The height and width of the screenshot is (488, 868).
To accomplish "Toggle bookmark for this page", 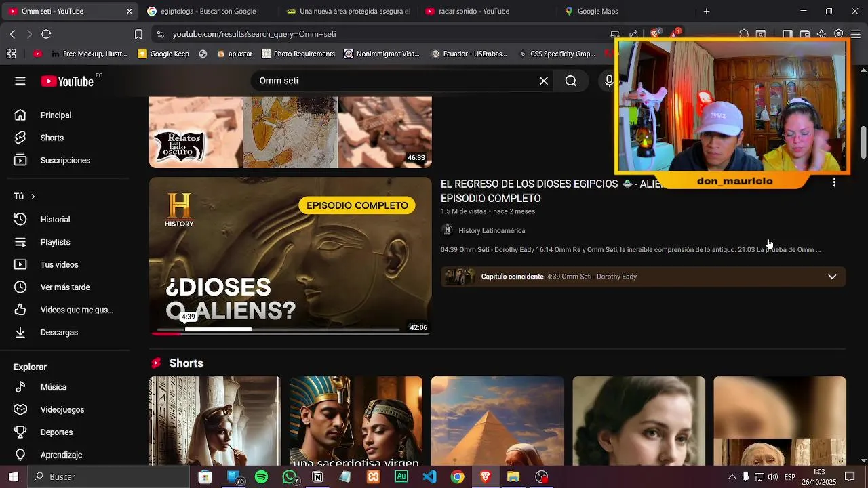I will (x=138, y=34).
